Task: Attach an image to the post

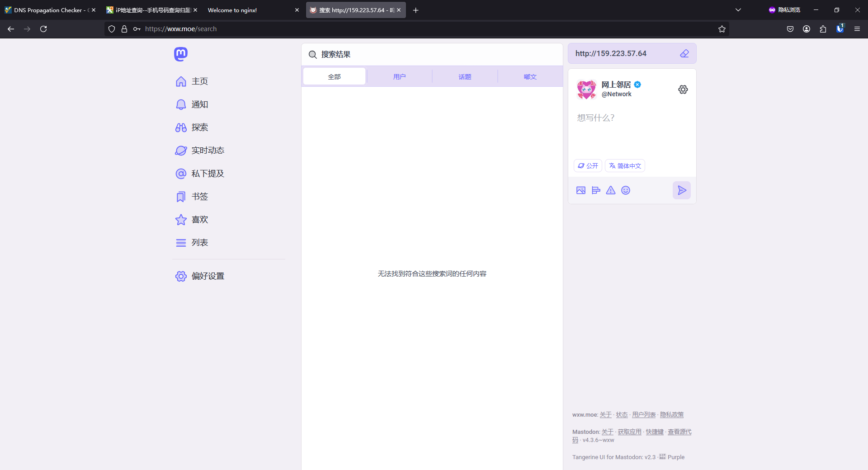Action: pyautogui.click(x=581, y=190)
